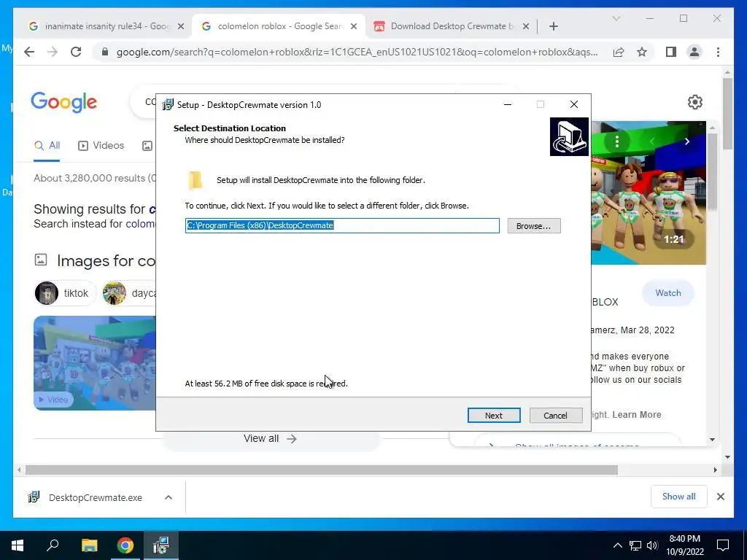Click Chrome icon in taskbar

pyautogui.click(x=125, y=545)
